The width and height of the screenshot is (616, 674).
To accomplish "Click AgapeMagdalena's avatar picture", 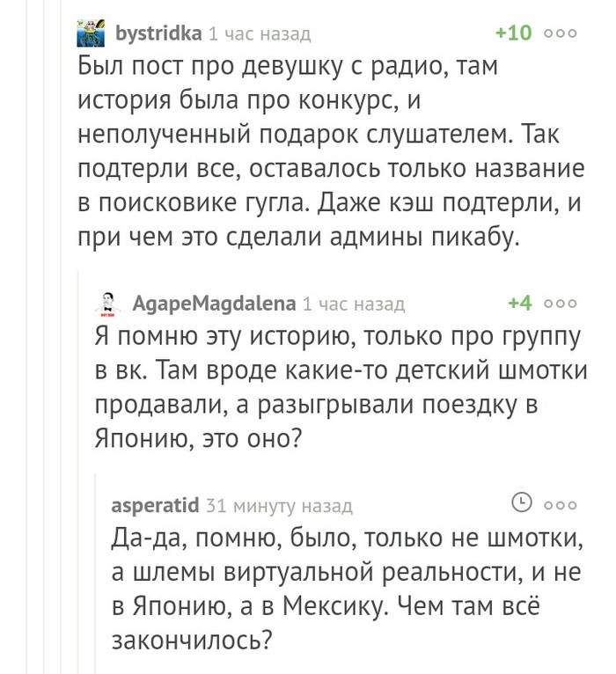I will (x=107, y=304).
